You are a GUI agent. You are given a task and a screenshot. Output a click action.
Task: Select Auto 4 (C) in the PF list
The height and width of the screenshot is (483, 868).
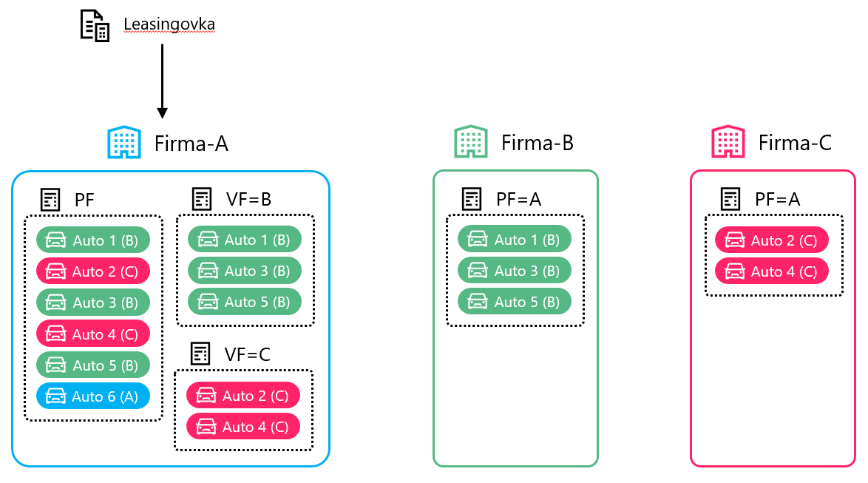point(93,334)
